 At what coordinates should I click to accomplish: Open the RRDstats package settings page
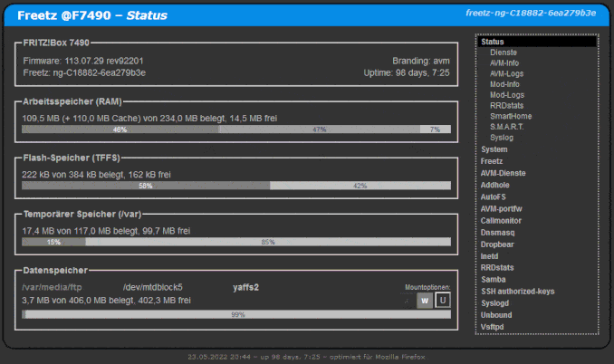(497, 268)
